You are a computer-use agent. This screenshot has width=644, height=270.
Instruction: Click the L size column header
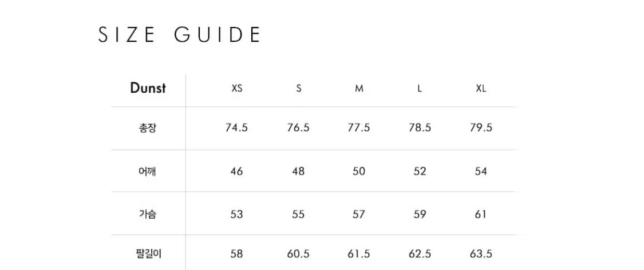420,89
